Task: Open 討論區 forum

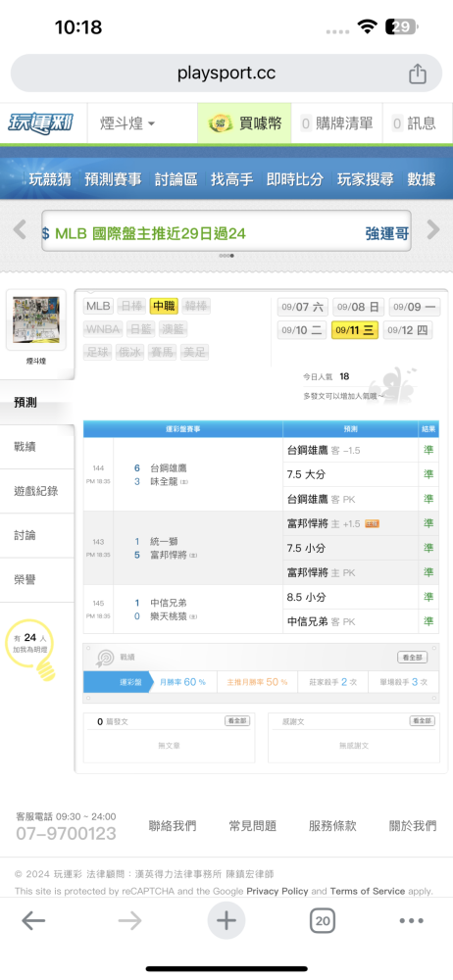Action: click(x=176, y=179)
